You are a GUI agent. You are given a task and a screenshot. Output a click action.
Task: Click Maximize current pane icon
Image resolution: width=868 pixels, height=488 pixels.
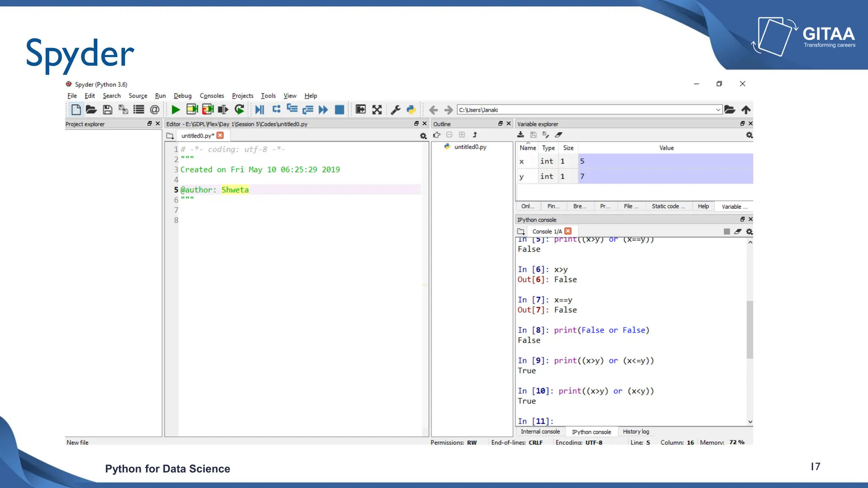pos(361,110)
